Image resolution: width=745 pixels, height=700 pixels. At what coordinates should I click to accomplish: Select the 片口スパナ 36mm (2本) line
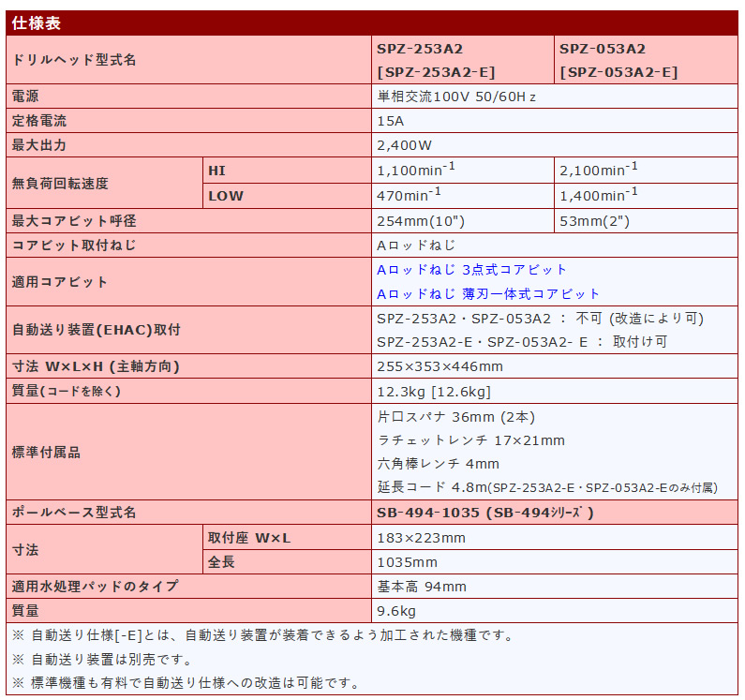456,417
